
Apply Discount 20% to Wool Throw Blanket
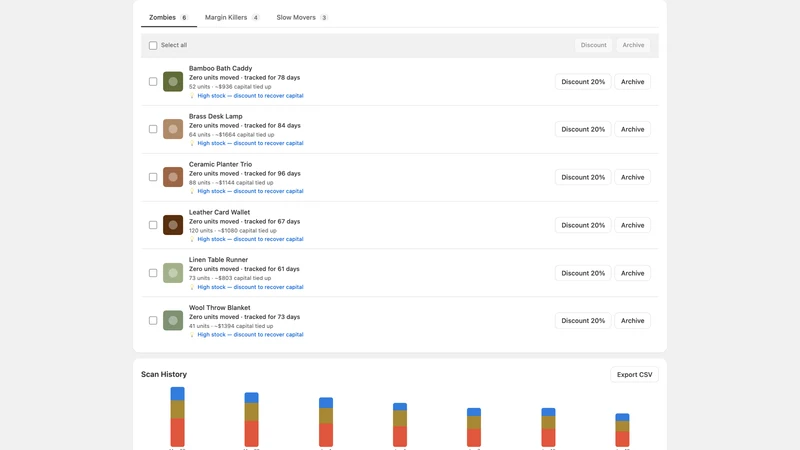coord(583,320)
